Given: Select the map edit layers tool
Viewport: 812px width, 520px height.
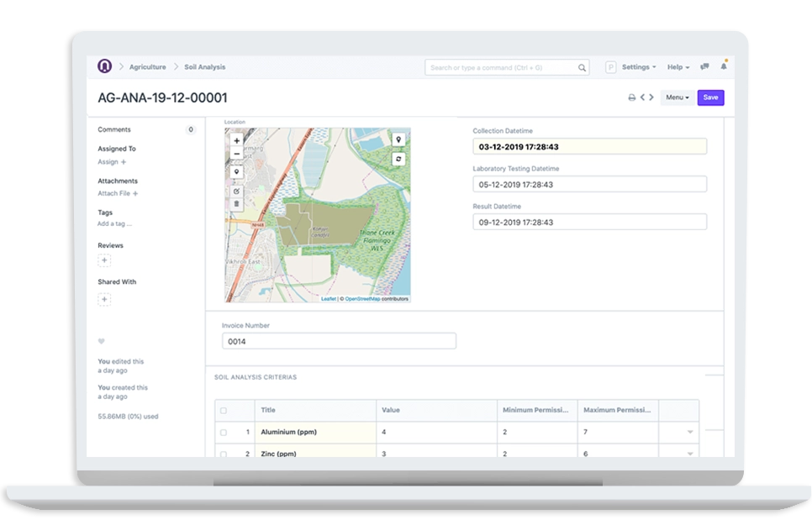Looking at the screenshot, I should 237,192.
